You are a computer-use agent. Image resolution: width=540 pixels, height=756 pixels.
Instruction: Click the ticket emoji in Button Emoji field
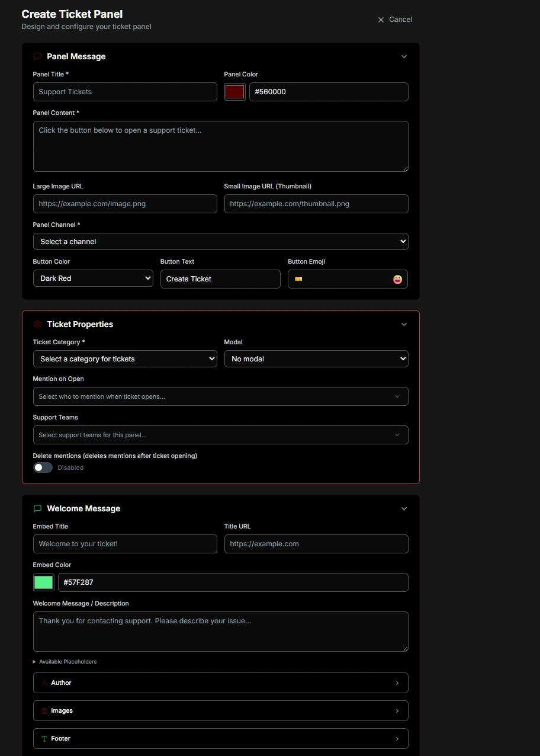tap(297, 278)
